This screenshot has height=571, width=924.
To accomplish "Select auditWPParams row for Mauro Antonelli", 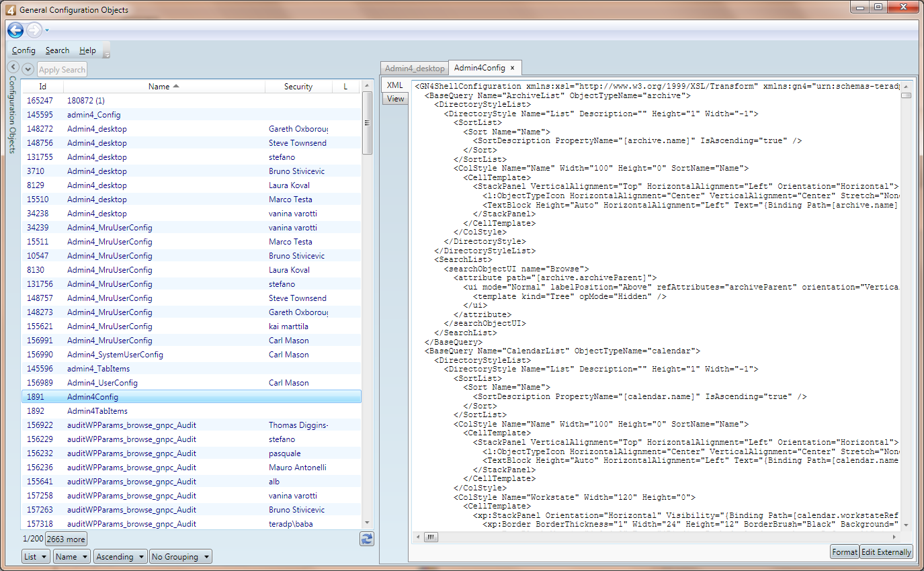I will click(x=192, y=468).
